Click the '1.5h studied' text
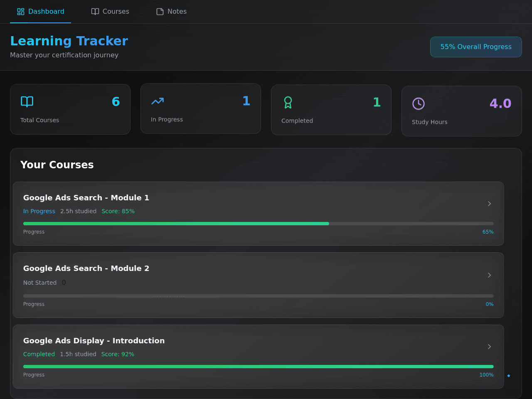532x399 pixels. pos(78,354)
